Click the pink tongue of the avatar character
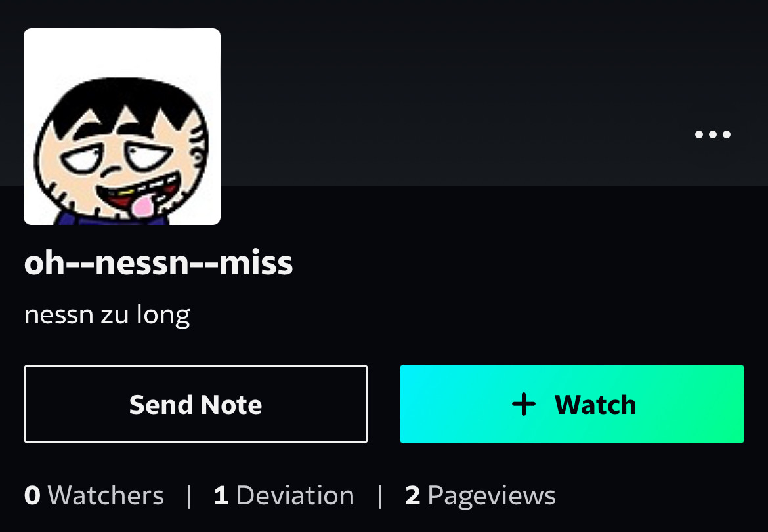Image resolution: width=768 pixels, height=532 pixels. tap(143, 205)
